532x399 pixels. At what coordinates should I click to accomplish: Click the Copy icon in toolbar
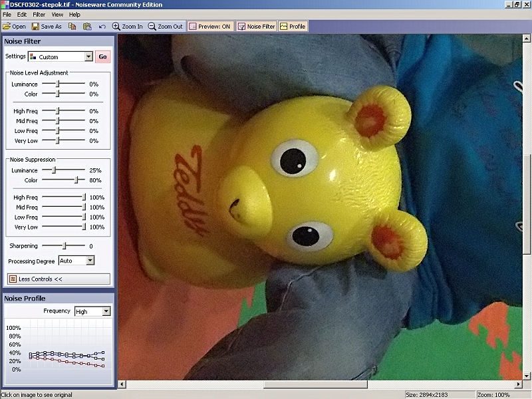tap(72, 27)
